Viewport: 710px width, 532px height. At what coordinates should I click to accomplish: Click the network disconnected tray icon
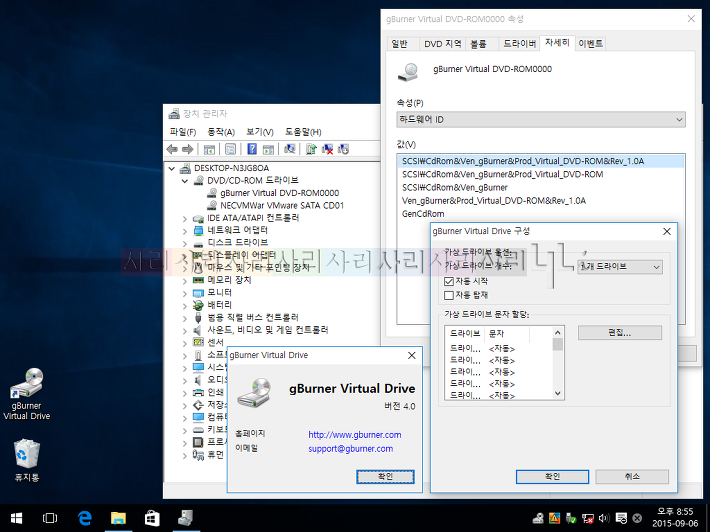588,518
